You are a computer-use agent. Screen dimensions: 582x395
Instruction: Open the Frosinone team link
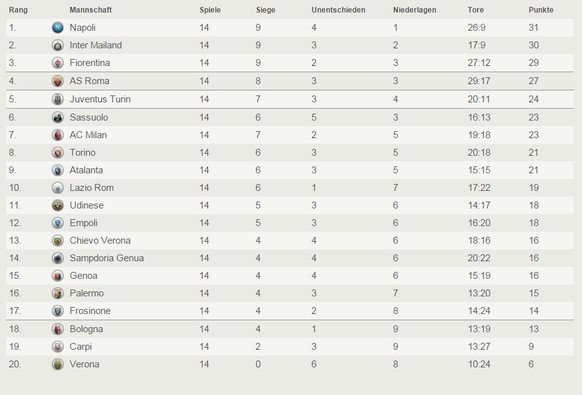click(90, 311)
